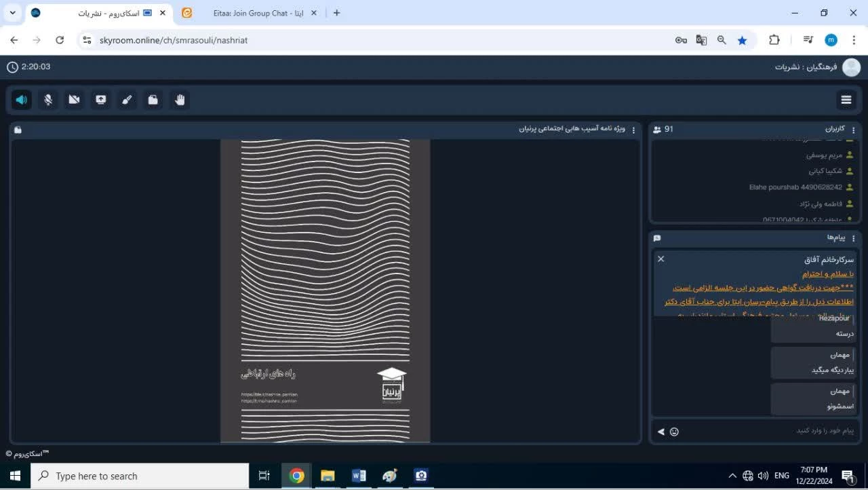Image resolution: width=868 pixels, height=490 pixels.
Task: Open the Skyroom hamburger main menu
Action: tap(846, 100)
